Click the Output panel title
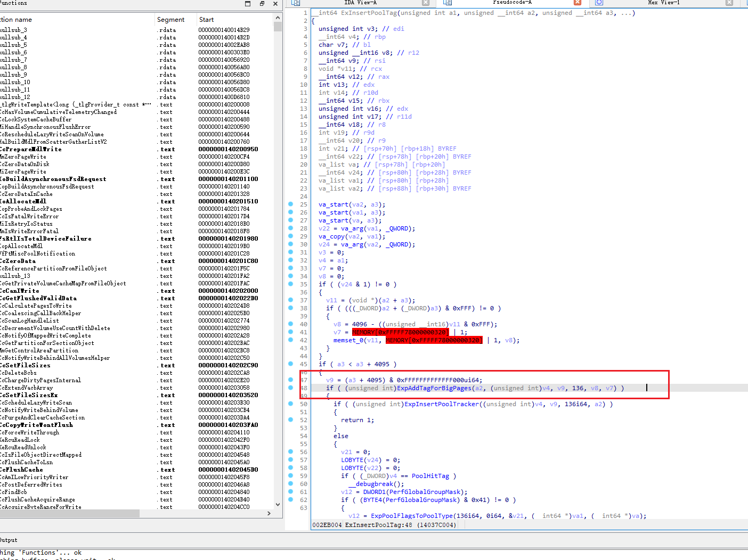 (x=9, y=540)
